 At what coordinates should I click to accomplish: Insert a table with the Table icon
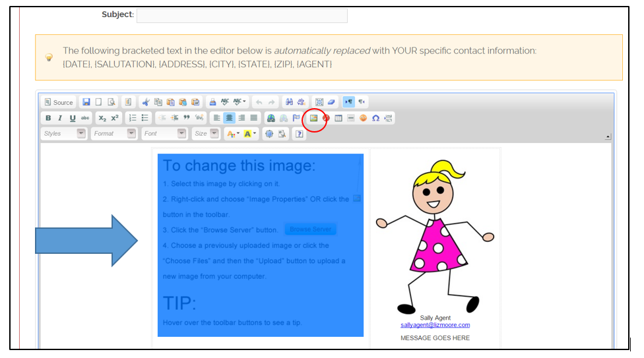[338, 118]
